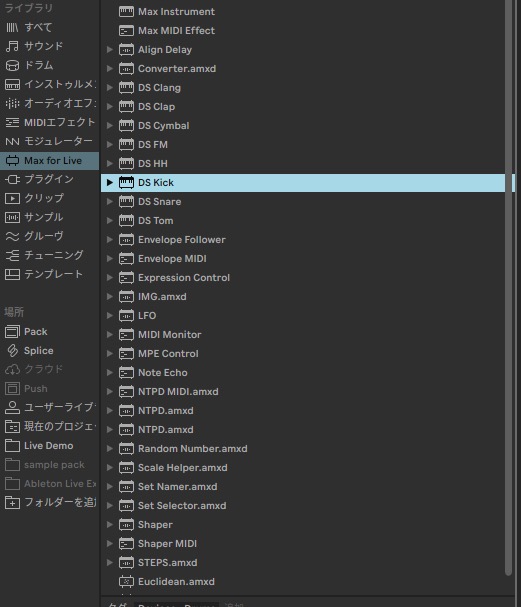
Task: Open the Splice location icon
Action: [12, 351]
